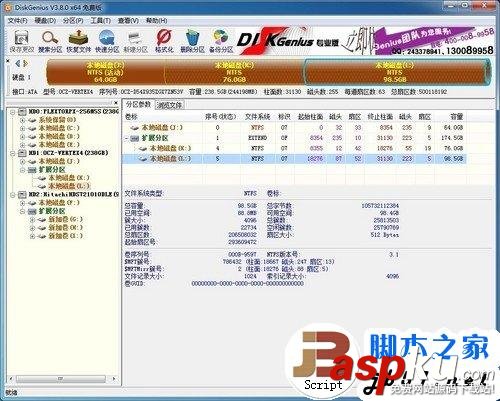Select 本地磁盘(K:) in the disk tree
Viewport: 500px width, 401px height.
point(69,178)
